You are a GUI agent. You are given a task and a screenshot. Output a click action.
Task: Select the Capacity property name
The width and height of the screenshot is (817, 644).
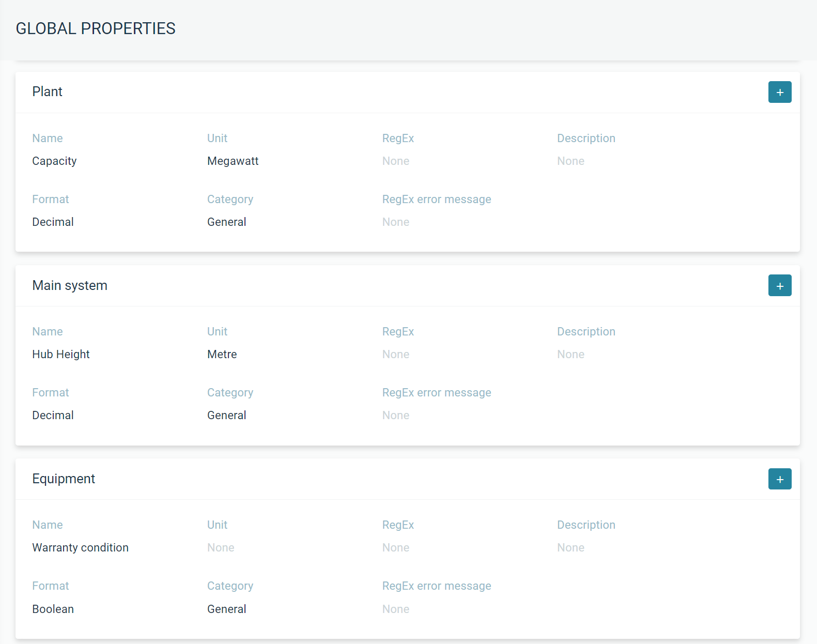point(54,161)
